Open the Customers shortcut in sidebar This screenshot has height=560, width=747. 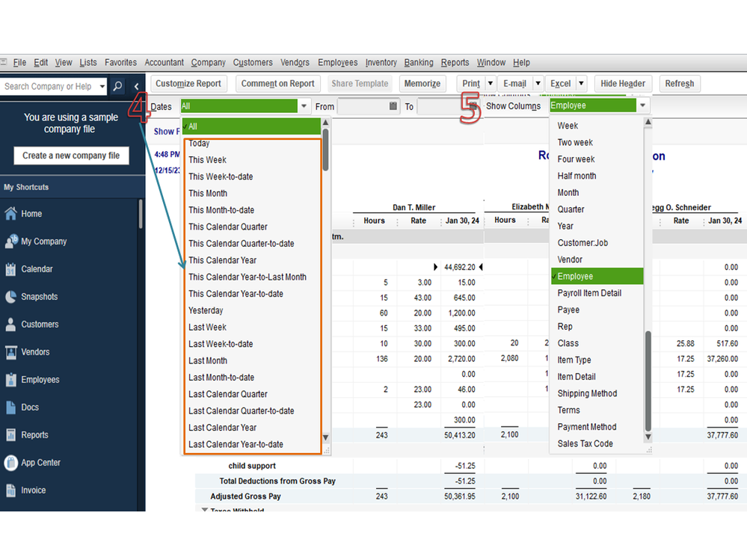coord(40,324)
